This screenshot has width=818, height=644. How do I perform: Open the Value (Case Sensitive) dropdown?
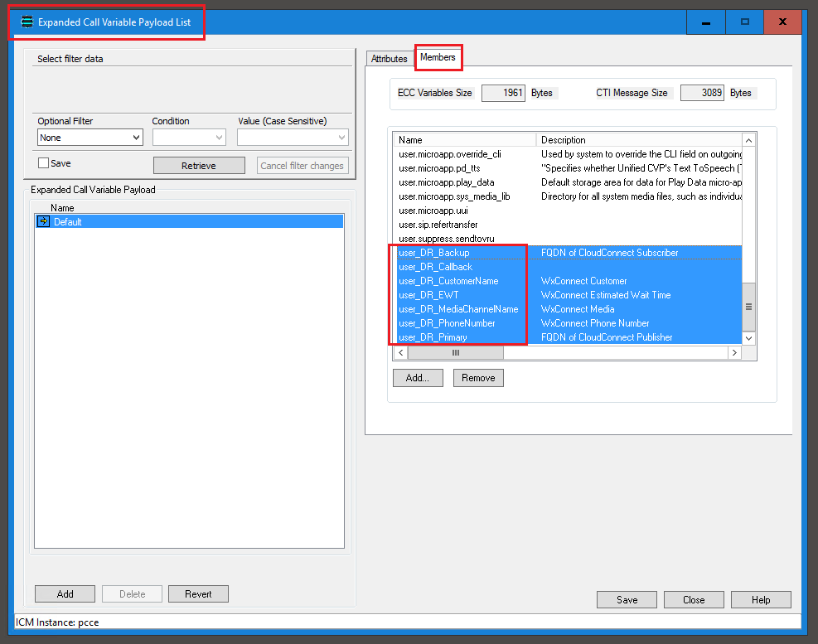293,138
